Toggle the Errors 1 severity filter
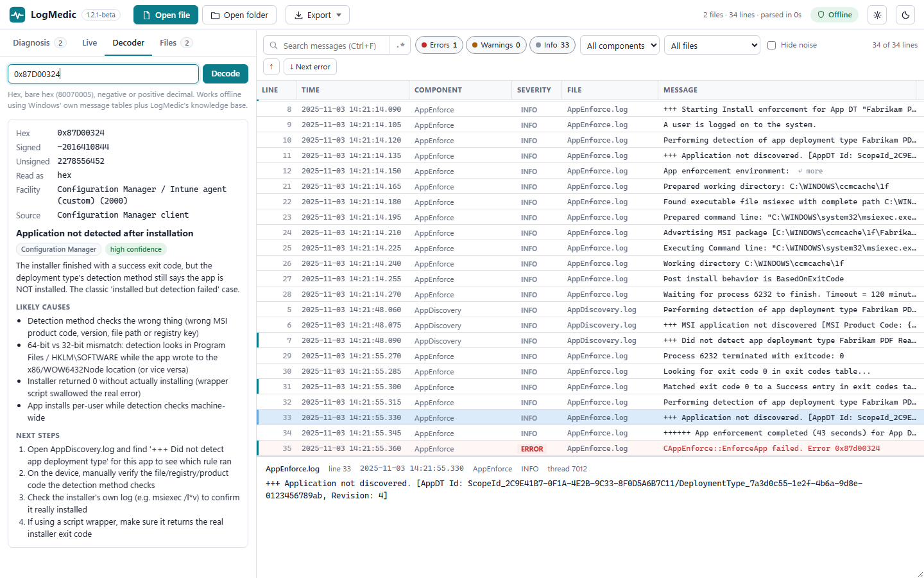 (440, 45)
